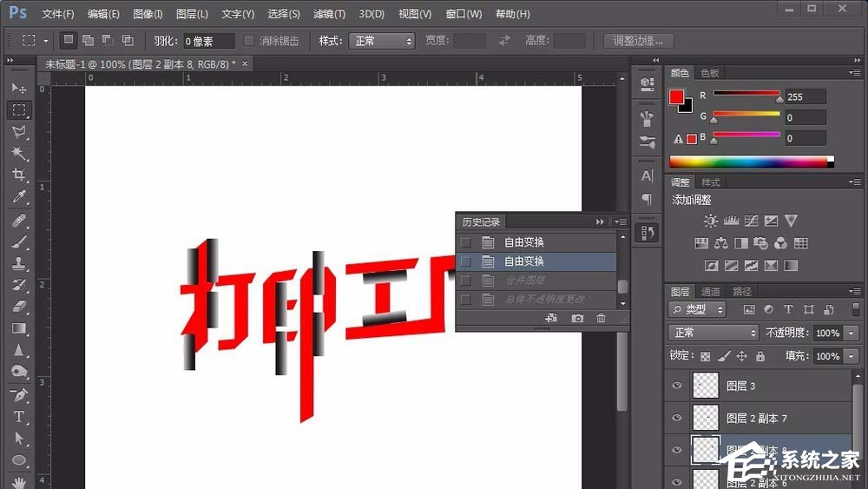The width and height of the screenshot is (868, 489).
Task: Select the Crop tool
Action: coord(19,175)
